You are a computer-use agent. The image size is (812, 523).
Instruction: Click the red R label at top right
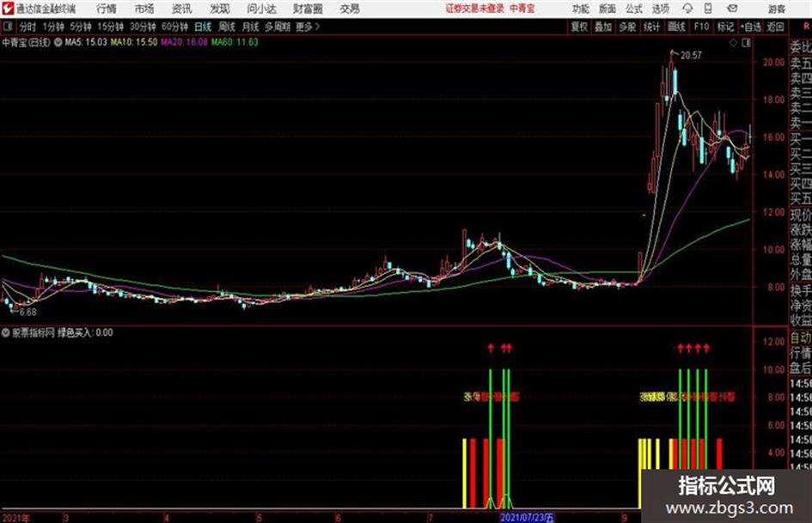(806, 27)
